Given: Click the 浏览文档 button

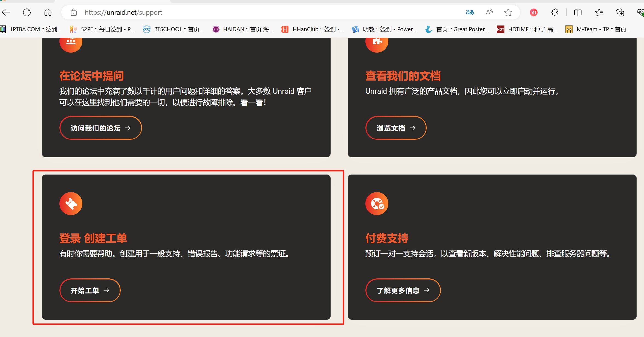Looking at the screenshot, I should coord(396,128).
